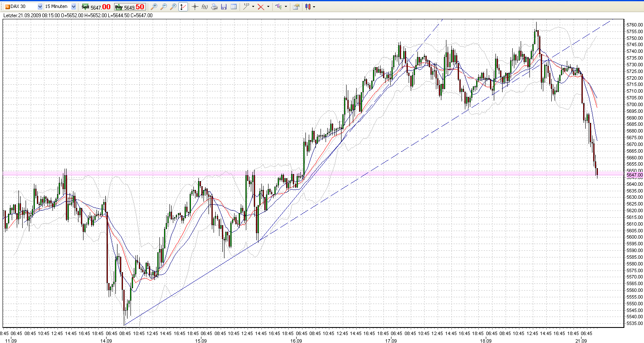The image size is (644, 343).
Task: Click the 17.09 date axis label
Action: point(391,340)
